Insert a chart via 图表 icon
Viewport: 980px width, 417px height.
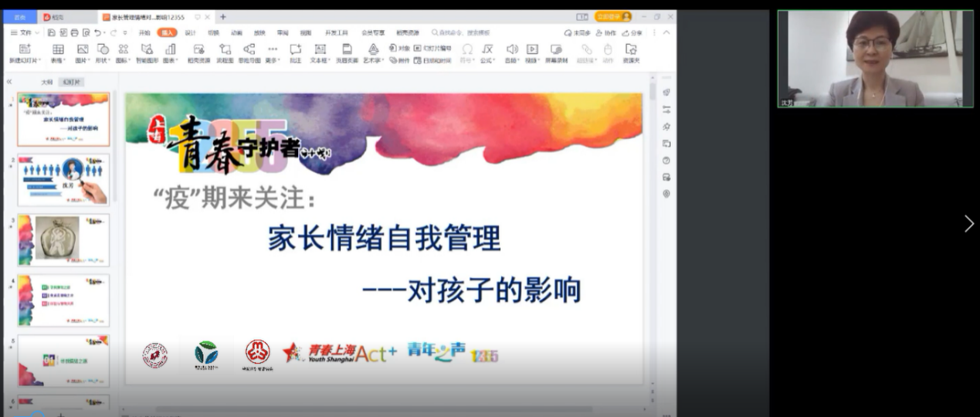[170, 49]
